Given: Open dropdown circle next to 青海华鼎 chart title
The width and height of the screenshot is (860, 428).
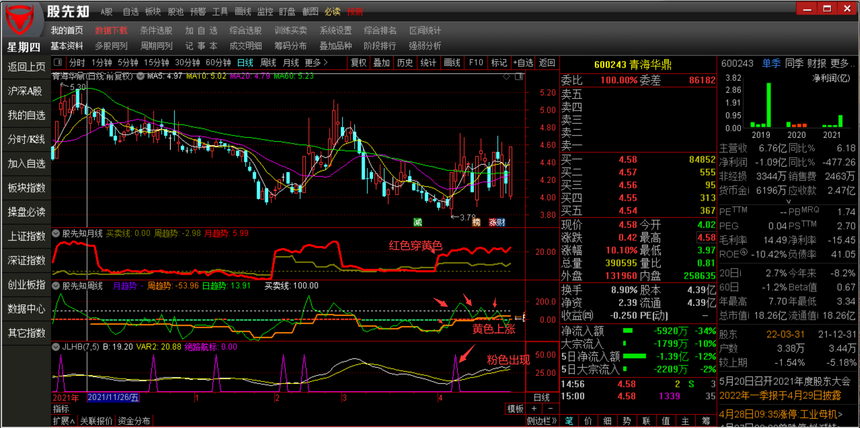Looking at the screenshot, I should (x=140, y=76).
